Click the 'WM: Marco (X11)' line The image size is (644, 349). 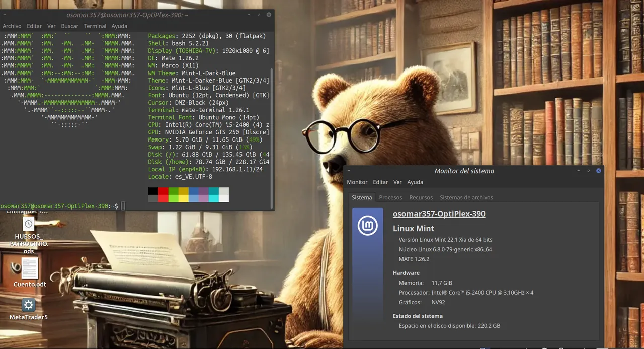(173, 65)
